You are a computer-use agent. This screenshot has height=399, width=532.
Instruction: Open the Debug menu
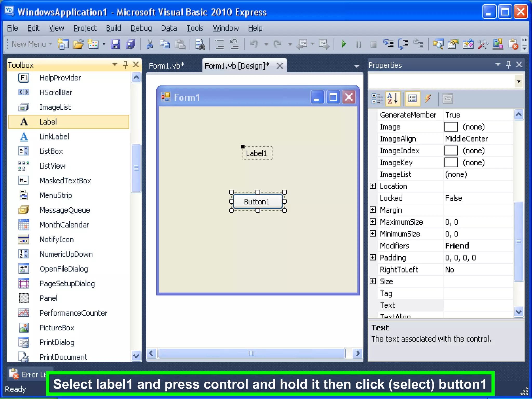[141, 28]
